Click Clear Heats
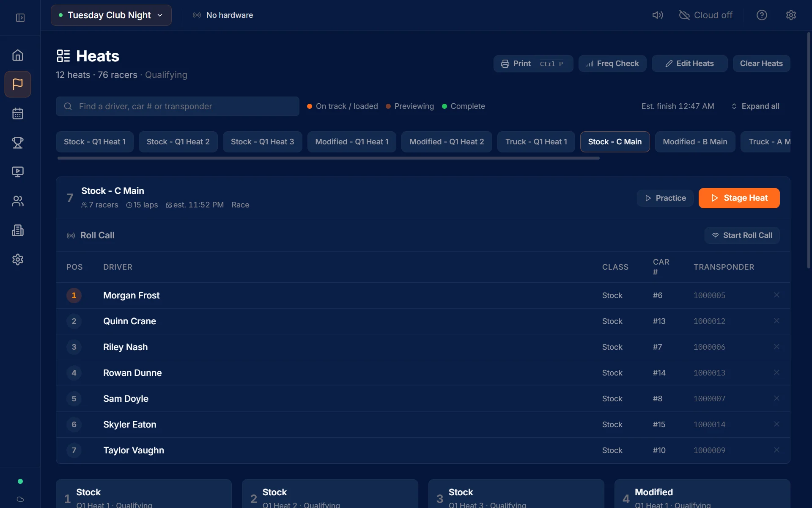812x508 pixels. point(761,63)
